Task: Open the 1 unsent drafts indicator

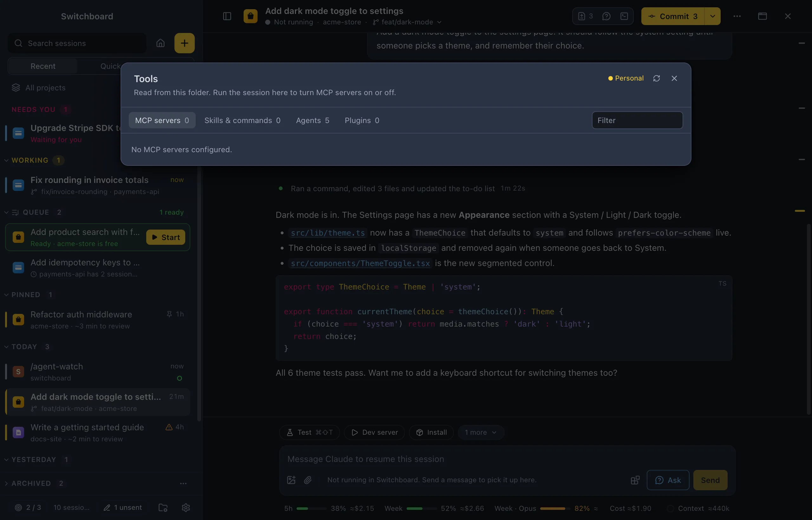Action: pos(123,508)
